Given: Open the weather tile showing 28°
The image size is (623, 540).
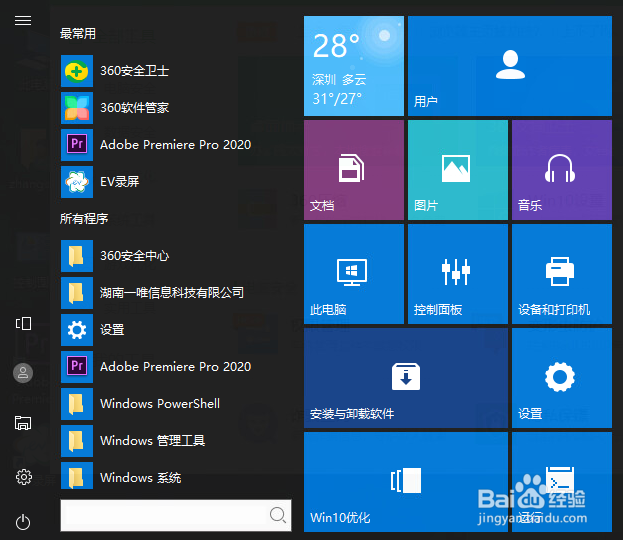Looking at the screenshot, I should [x=354, y=66].
